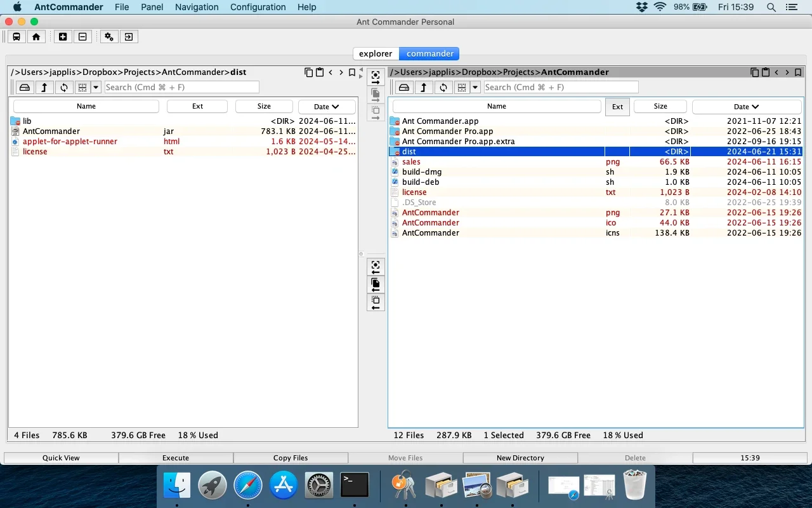Open the Help menu
This screenshot has height=508, width=812.
pyautogui.click(x=307, y=7)
